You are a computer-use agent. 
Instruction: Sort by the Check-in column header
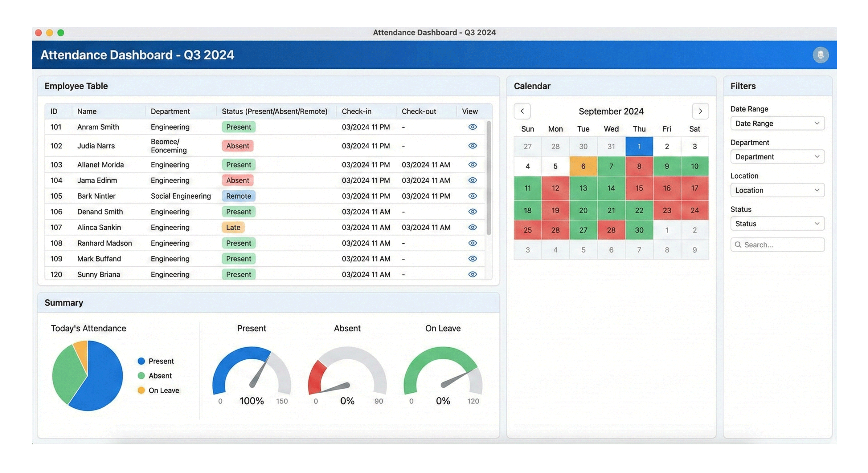click(356, 111)
